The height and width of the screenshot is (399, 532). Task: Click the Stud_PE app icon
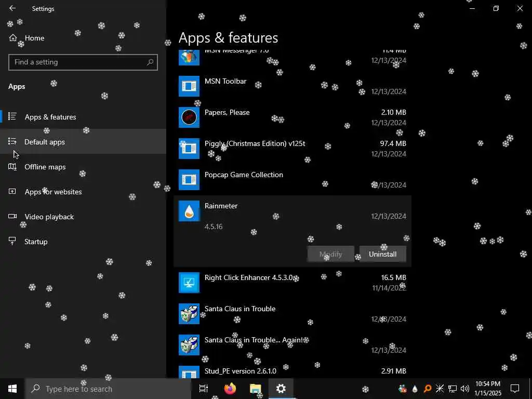(189, 372)
